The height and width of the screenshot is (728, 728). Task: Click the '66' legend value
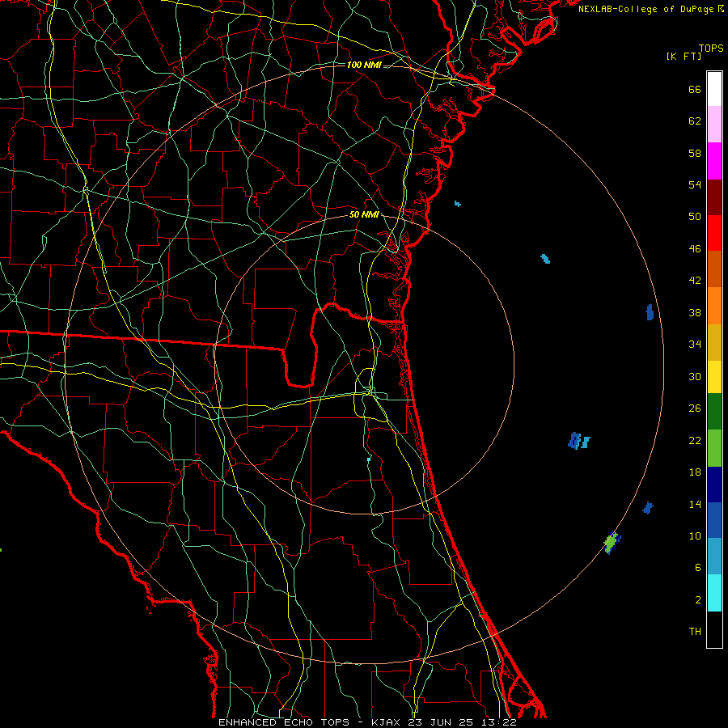(x=695, y=90)
